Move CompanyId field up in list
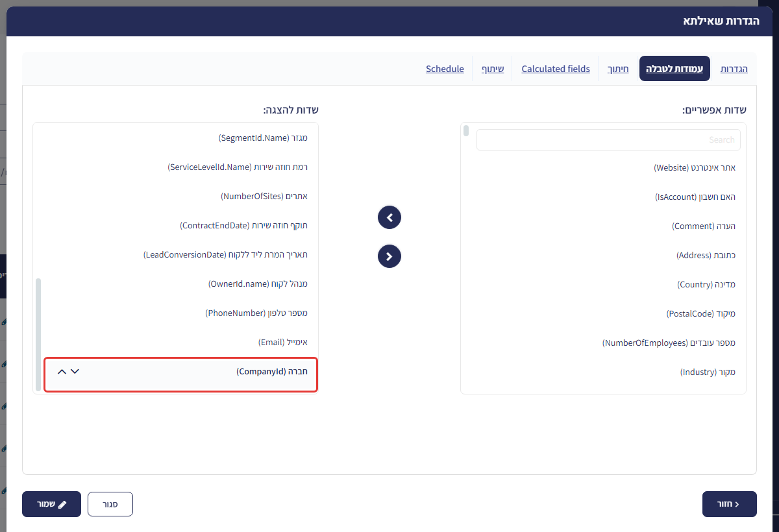This screenshot has width=779, height=532. point(62,372)
